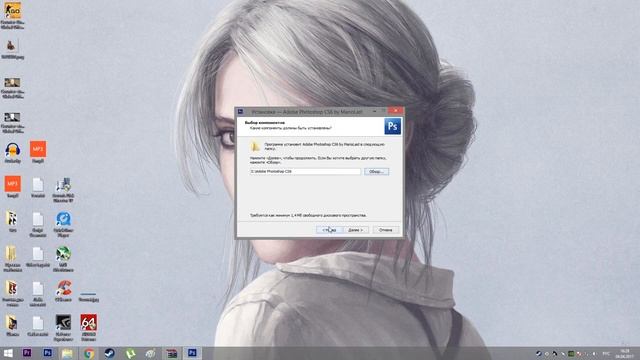This screenshot has height=360, width=640.
Task: Click the installation path text field
Action: pyautogui.click(x=305, y=171)
